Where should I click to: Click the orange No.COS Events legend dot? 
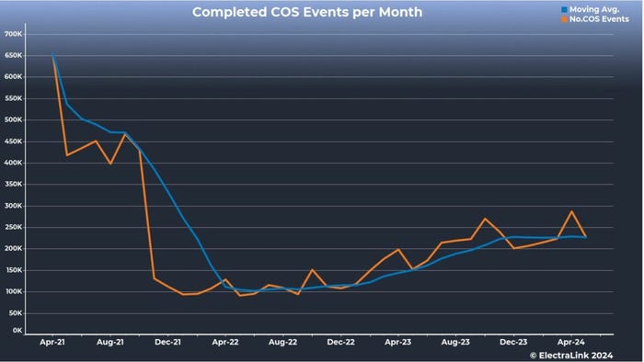tap(565, 19)
